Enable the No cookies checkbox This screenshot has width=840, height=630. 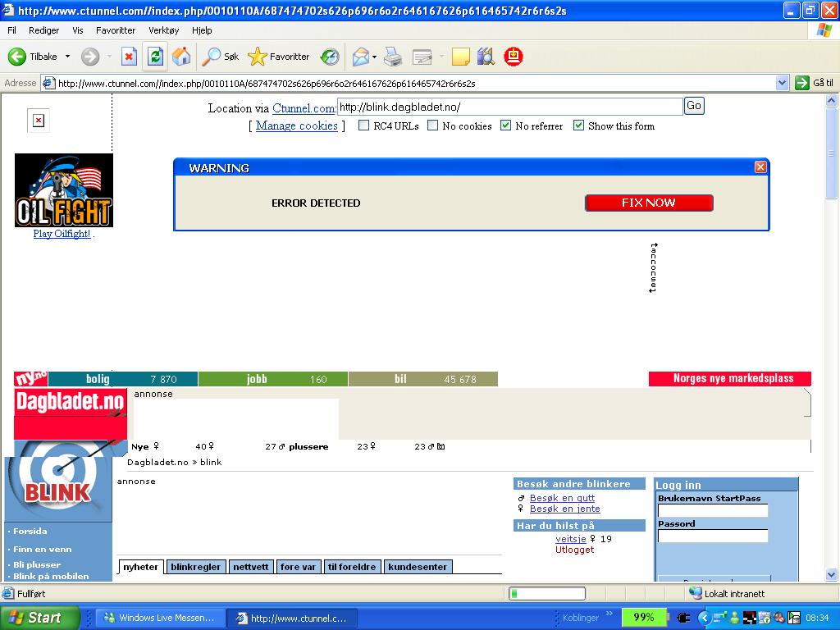[x=433, y=126]
